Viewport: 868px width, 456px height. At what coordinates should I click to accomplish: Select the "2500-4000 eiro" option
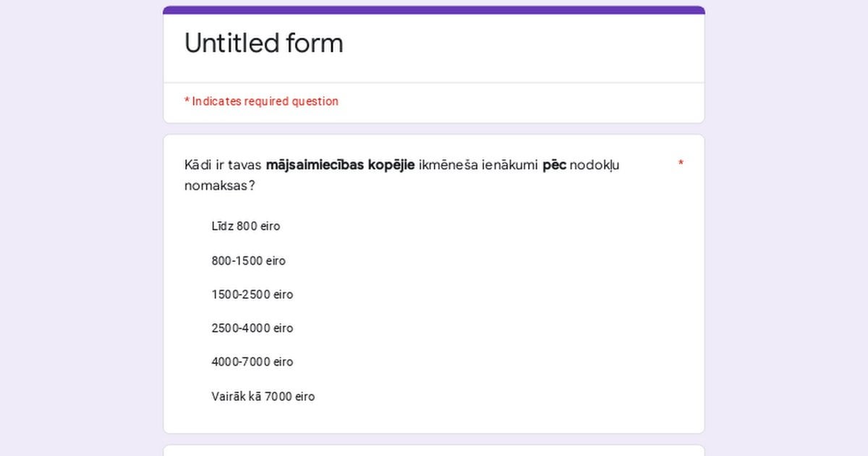coord(252,329)
